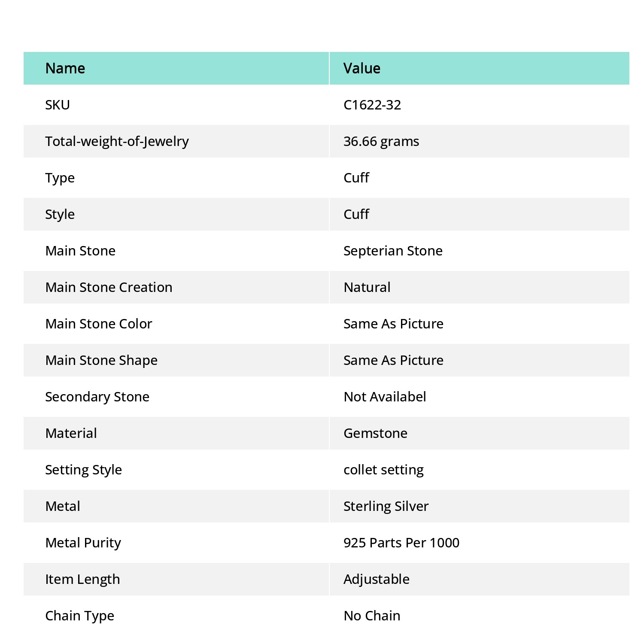Click the Adjustable item length value
Image resolution: width=644 pixels, height=644 pixels.
pyautogui.click(x=377, y=579)
